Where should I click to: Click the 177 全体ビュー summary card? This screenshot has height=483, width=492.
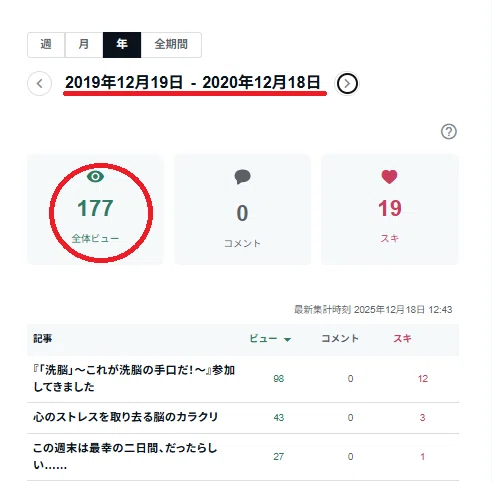(x=95, y=209)
